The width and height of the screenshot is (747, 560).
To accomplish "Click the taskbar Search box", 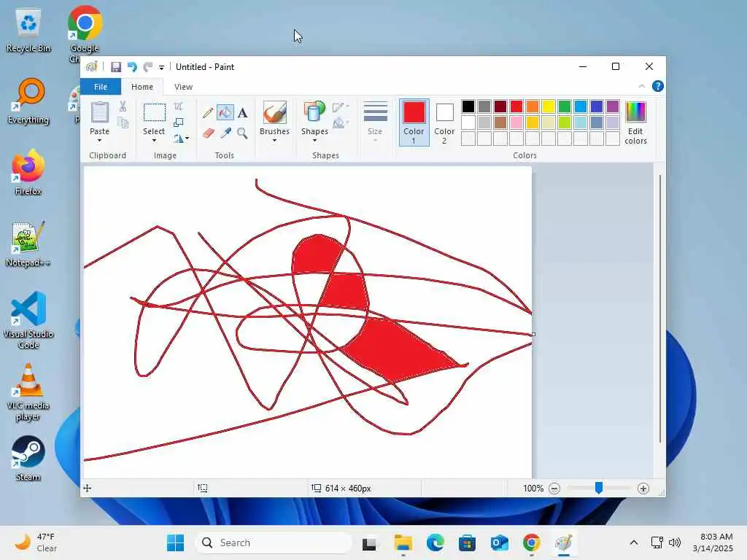I will 274,542.
